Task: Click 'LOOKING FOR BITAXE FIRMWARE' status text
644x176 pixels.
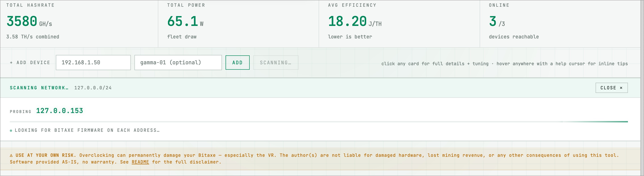Action: click(87, 130)
